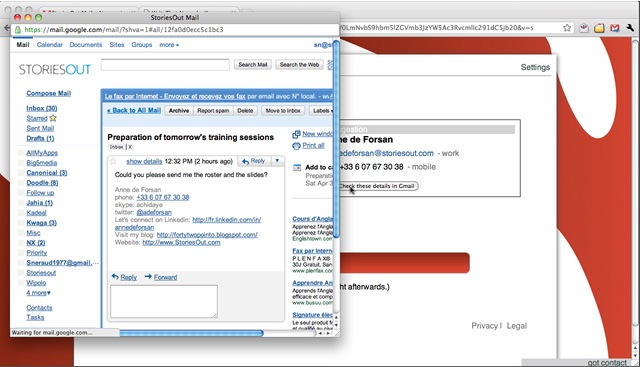The image size is (640, 367).
Task: Click the Print all printer icon
Action: (296, 146)
